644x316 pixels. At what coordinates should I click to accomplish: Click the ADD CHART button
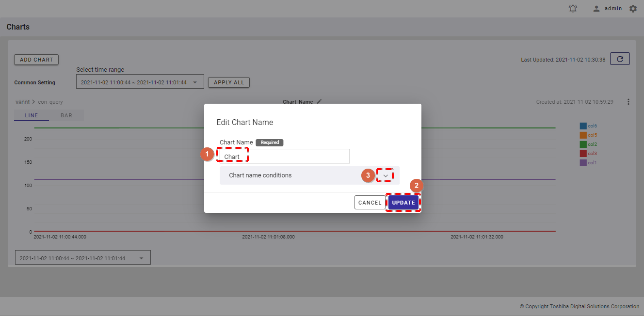[36, 60]
